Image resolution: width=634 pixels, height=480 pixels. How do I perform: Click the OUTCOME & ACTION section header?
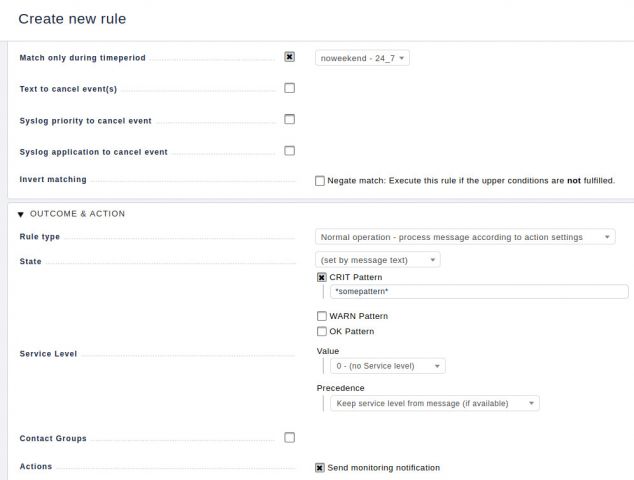pyautogui.click(x=77, y=214)
